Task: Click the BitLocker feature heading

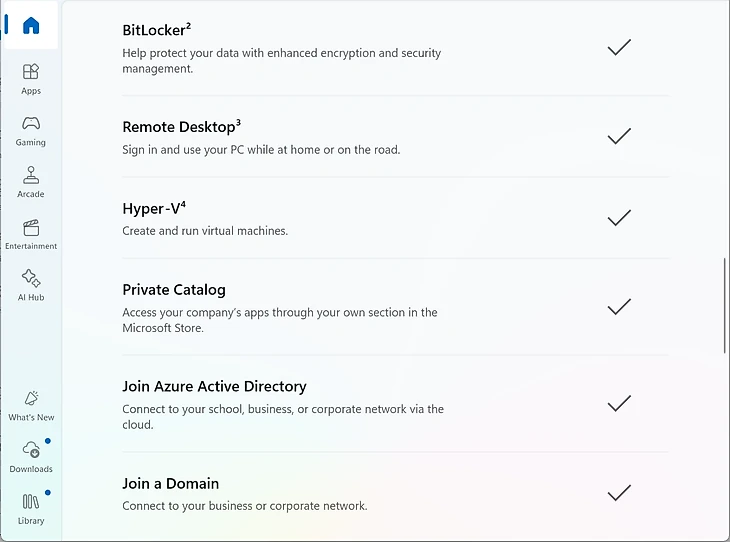Action: coord(156,30)
